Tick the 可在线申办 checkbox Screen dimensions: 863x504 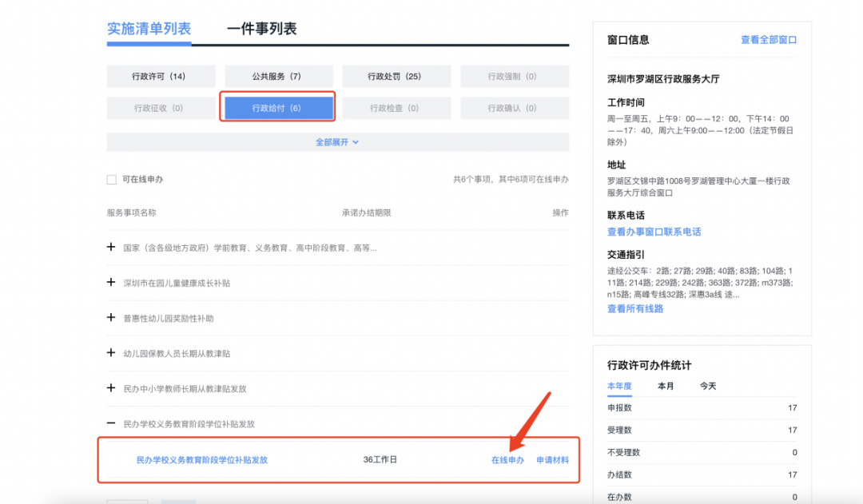click(x=112, y=180)
